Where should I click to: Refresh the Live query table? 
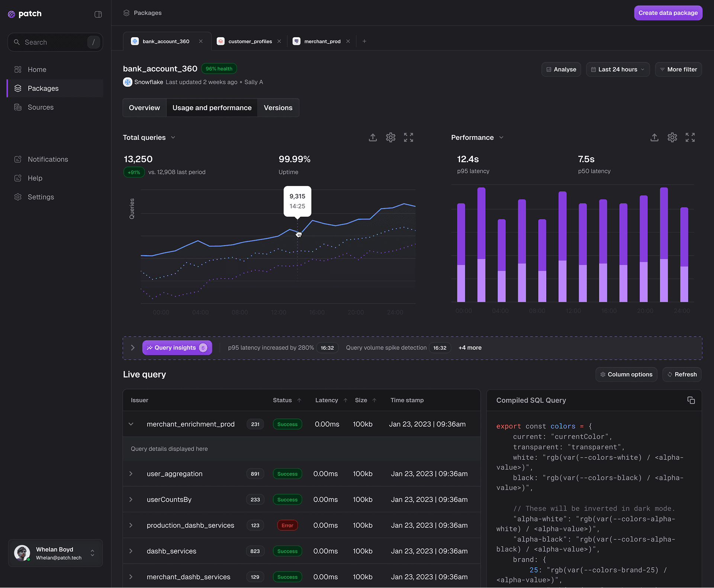coord(682,375)
